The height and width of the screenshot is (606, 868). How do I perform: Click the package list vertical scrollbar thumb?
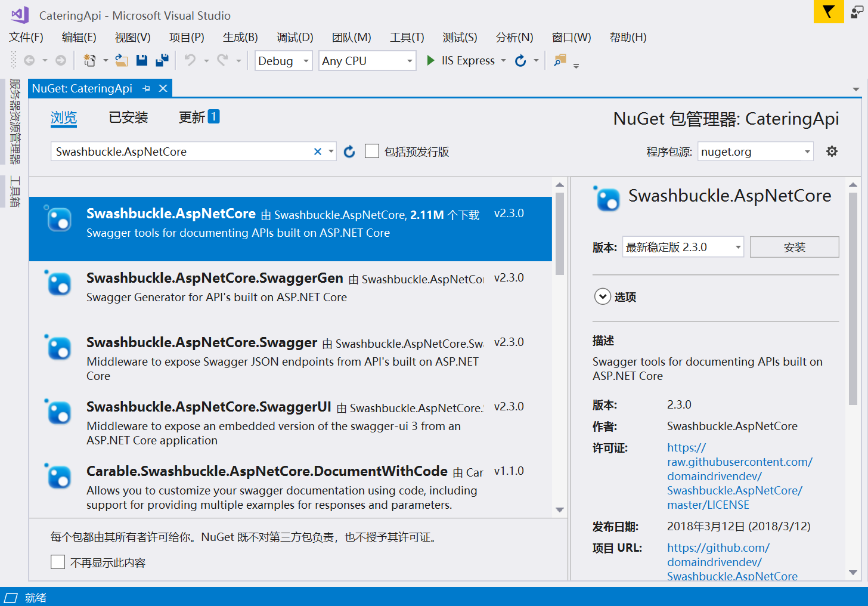[560, 234]
